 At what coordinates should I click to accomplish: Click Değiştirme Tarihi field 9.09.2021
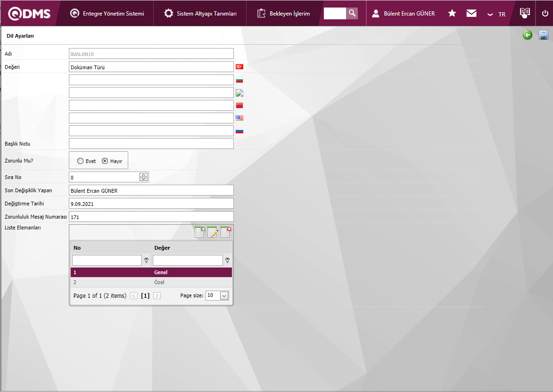(151, 204)
